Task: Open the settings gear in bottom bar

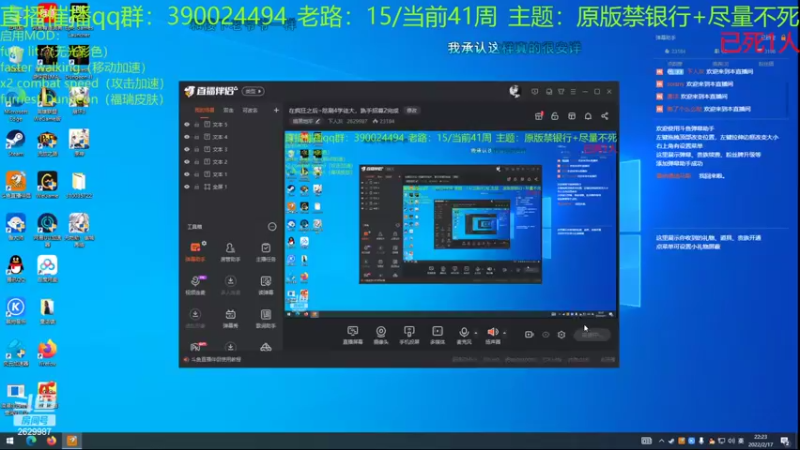Action: pos(561,335)
